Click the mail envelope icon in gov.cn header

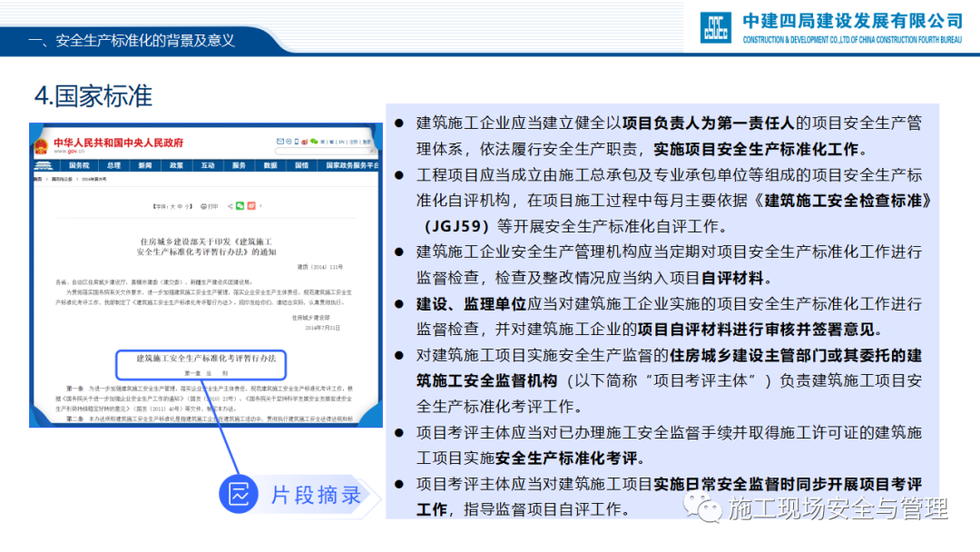(280, 142)
